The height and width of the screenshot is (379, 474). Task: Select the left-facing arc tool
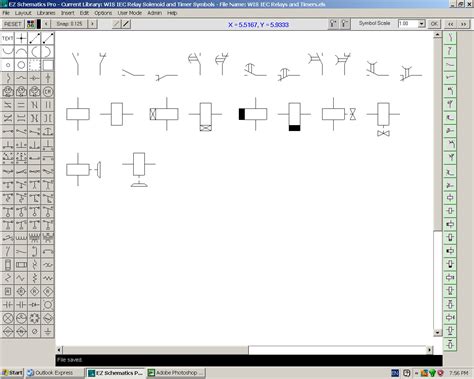tap(35, 52)
